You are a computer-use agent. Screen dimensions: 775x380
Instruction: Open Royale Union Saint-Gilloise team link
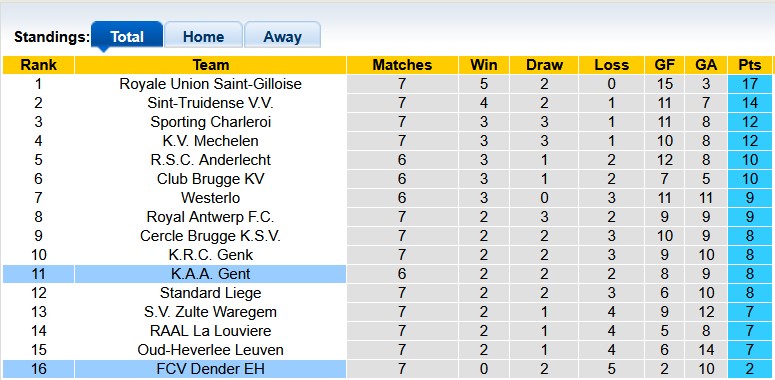point(211,84)
